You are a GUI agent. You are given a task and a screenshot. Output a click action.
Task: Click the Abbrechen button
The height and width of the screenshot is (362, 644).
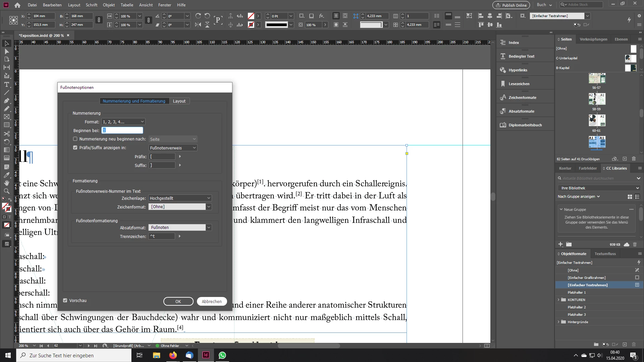coord(212,301)
